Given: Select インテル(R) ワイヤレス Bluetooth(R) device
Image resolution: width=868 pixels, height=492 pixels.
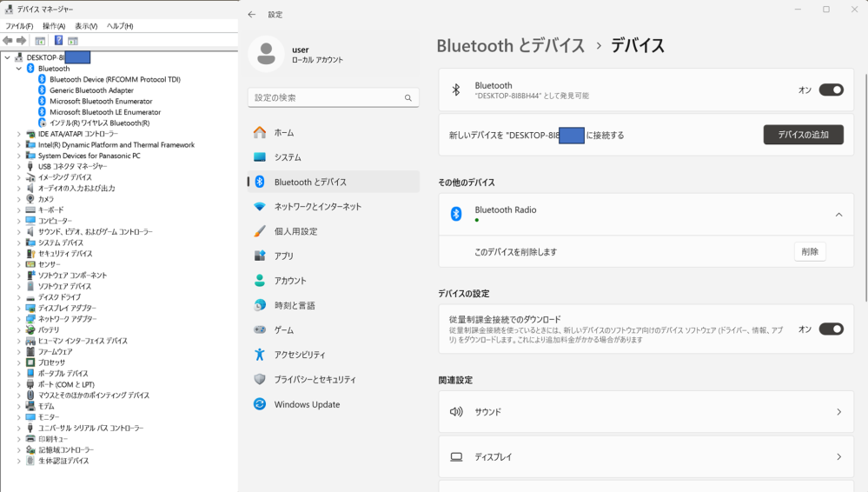Looking at the screenshot, I should 100,123.
